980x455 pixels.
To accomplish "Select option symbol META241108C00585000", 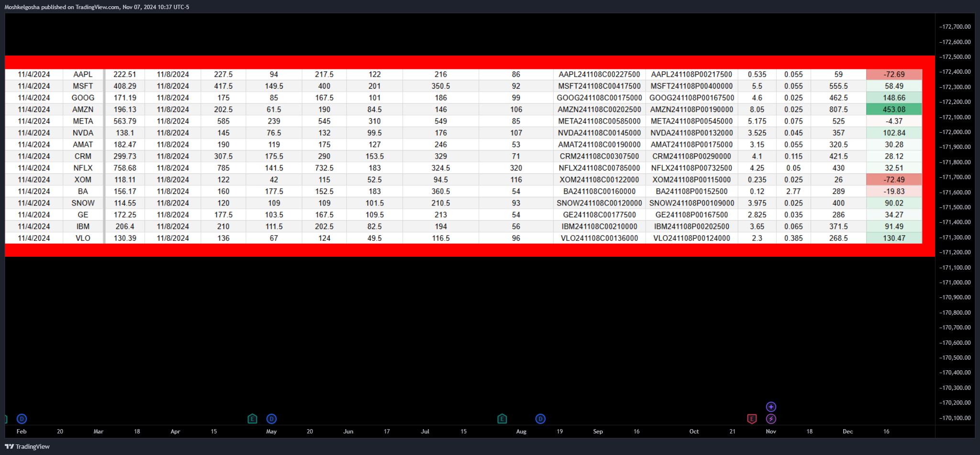I will pos(599,121).
